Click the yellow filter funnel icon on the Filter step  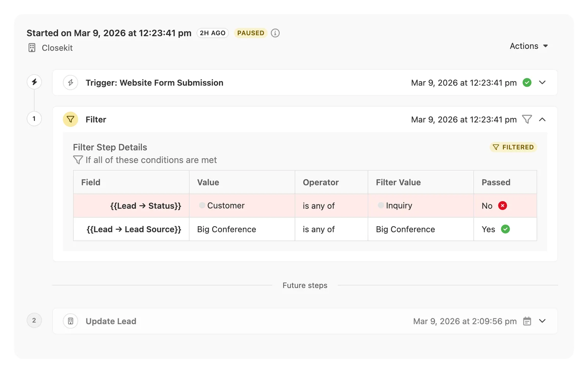tap(71, 119)
